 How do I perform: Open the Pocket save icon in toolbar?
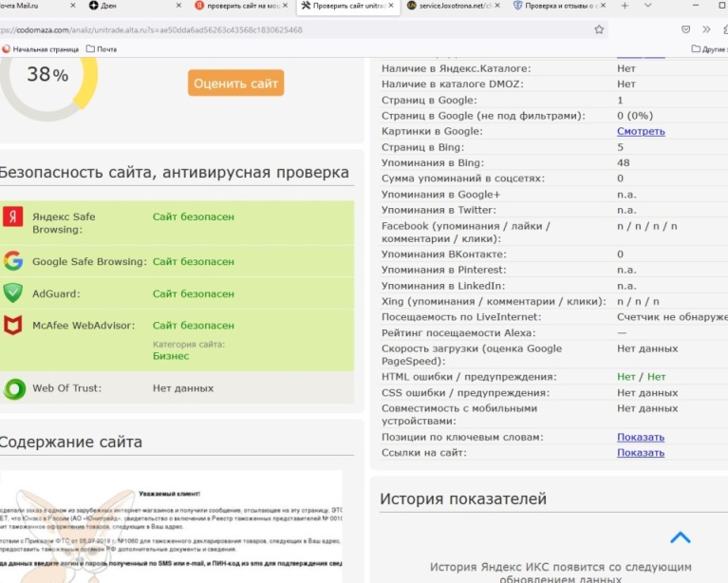point(685,29)
